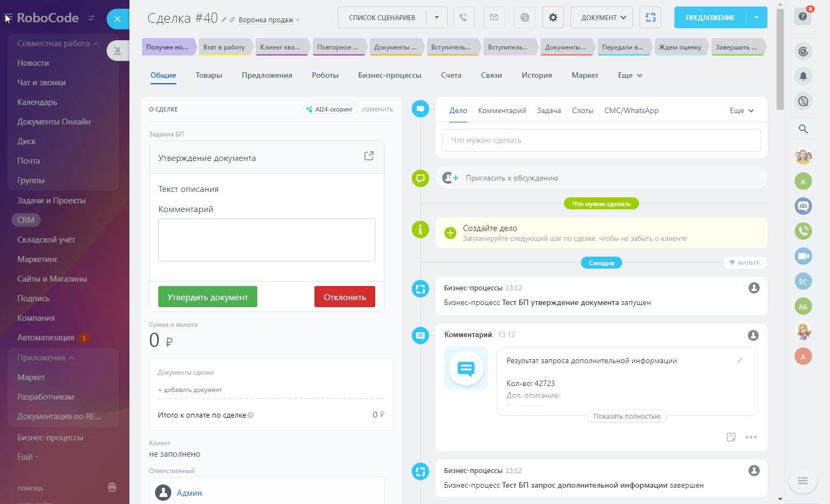The width and height of the screenshot is (830, 504).
Task: Open Утверждение документа task in new window icon
Action: (369, 156)
